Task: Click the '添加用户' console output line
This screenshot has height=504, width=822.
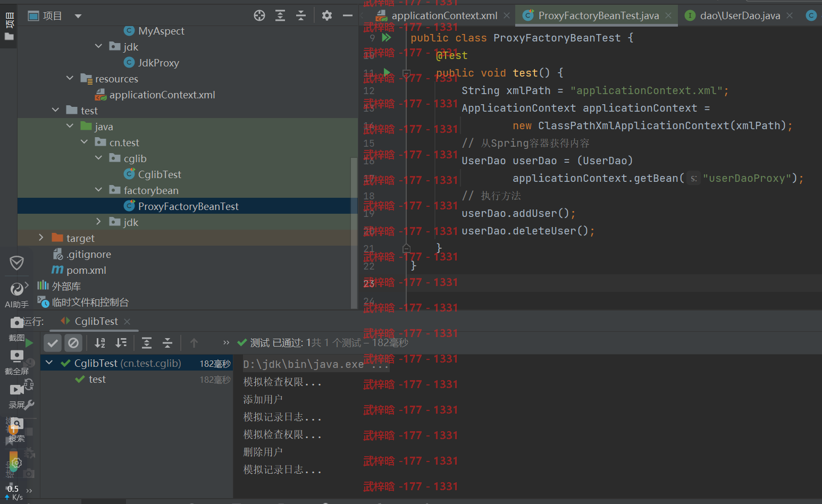Action: 263,399
